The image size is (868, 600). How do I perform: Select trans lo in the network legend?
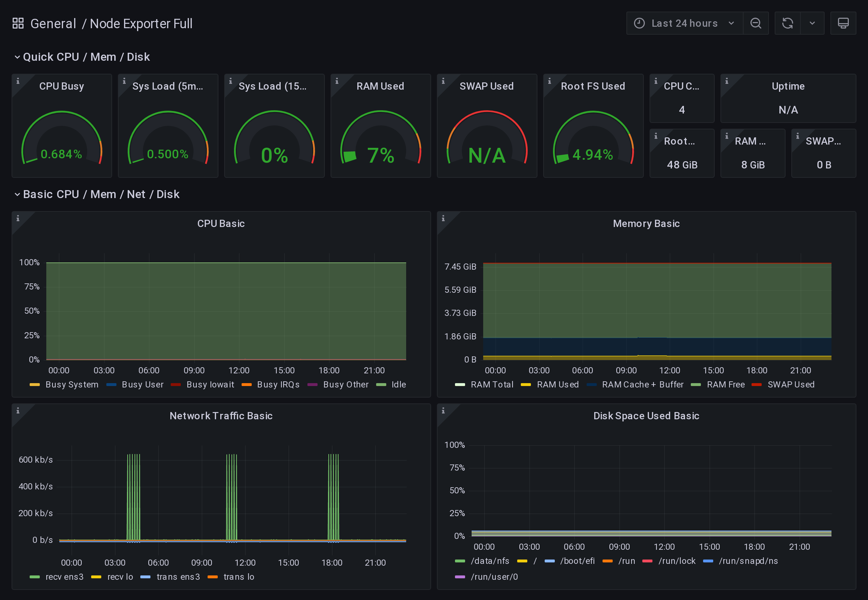click(x=239, y=577)
